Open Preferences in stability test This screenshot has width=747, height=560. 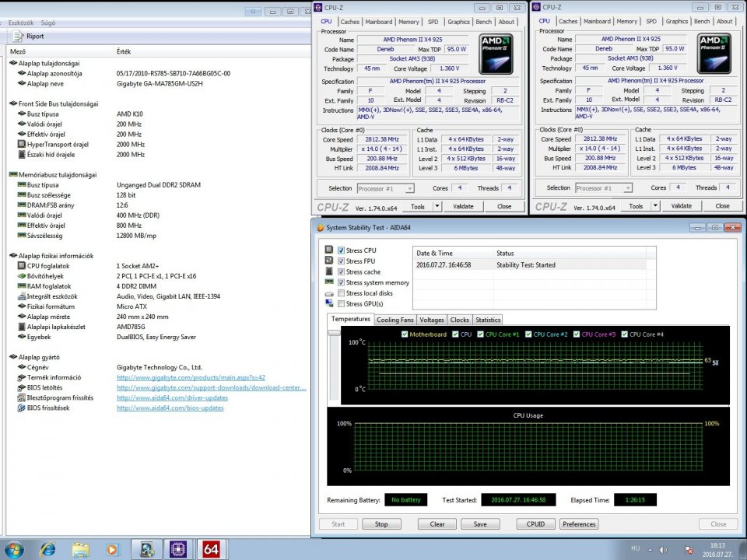[579, 523]
